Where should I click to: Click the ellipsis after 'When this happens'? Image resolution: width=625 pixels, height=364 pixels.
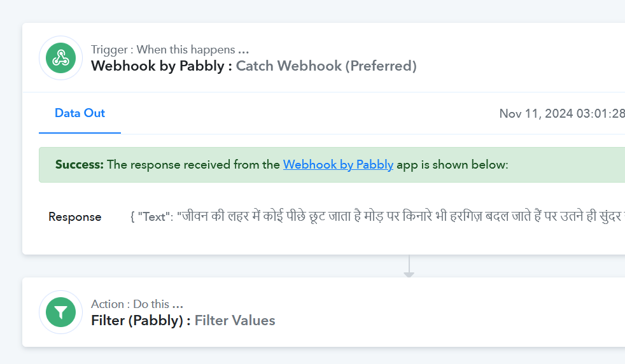[244, 50]
